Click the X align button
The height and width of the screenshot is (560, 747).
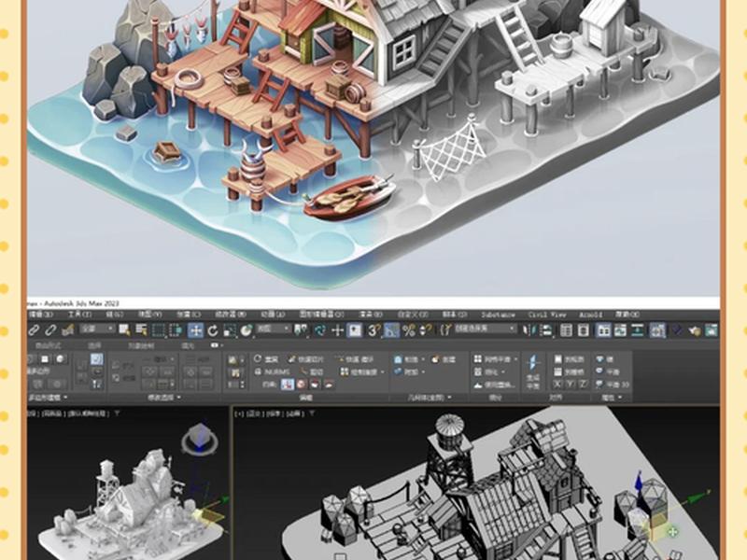(557, 385)
